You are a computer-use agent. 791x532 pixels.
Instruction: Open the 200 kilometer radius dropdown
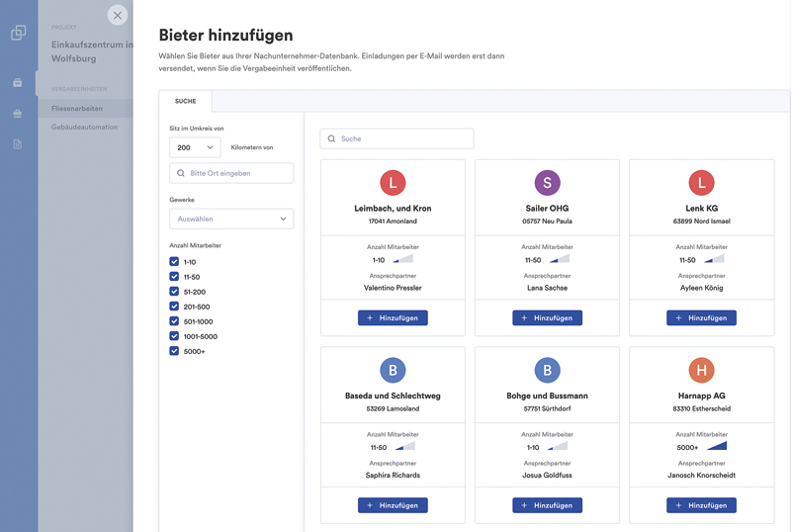point(195,147)
